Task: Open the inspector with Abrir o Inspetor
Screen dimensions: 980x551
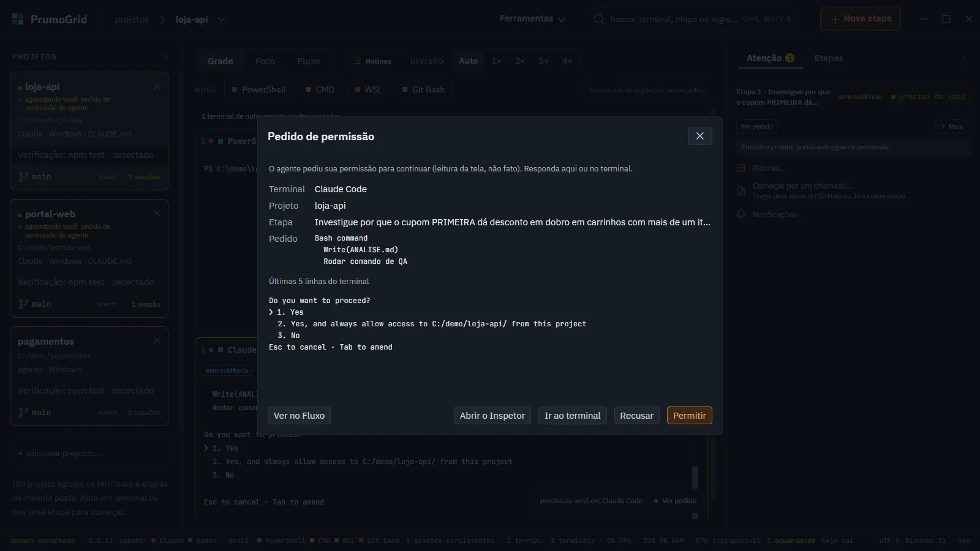Action: click(x=492, y=416)
